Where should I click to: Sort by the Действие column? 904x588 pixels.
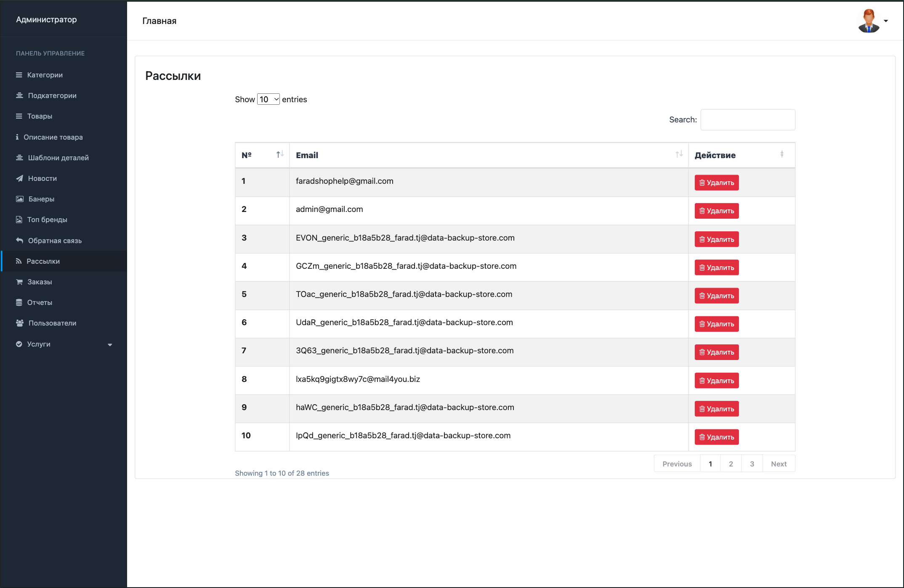(x=782, y=154)
